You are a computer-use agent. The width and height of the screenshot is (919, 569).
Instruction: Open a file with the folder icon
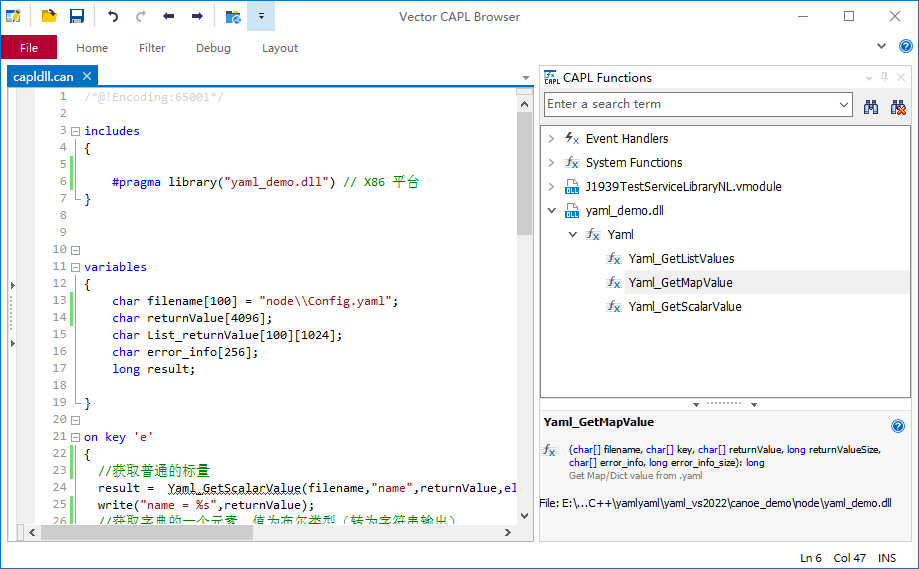pyautogui.click(x=49, y=16)
